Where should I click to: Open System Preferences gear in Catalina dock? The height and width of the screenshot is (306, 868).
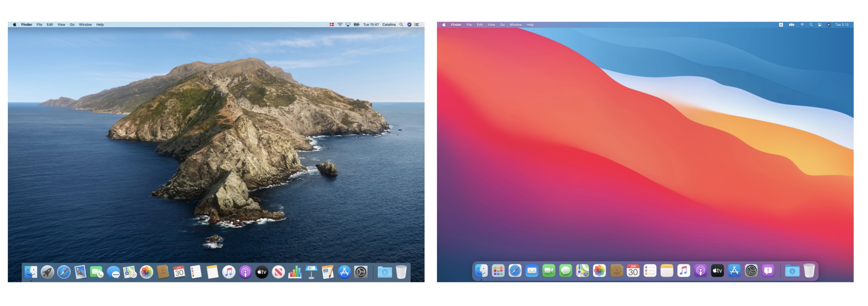pos(361,272)
